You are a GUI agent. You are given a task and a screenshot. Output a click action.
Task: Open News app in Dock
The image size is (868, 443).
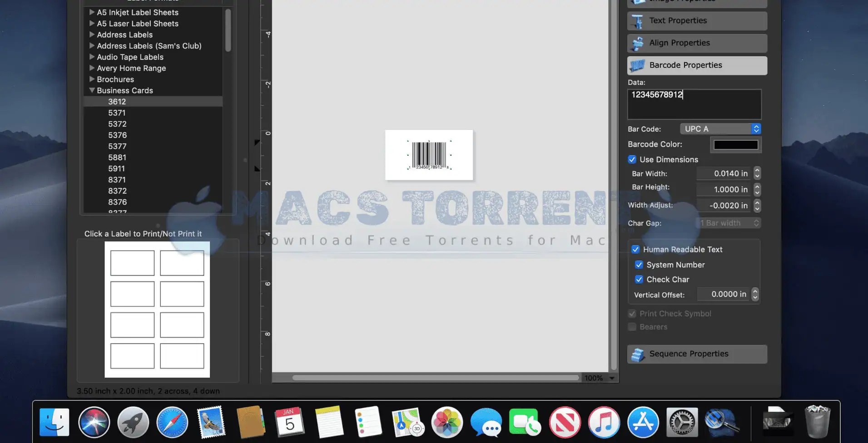pyautogui.click(x=565, y=422)
